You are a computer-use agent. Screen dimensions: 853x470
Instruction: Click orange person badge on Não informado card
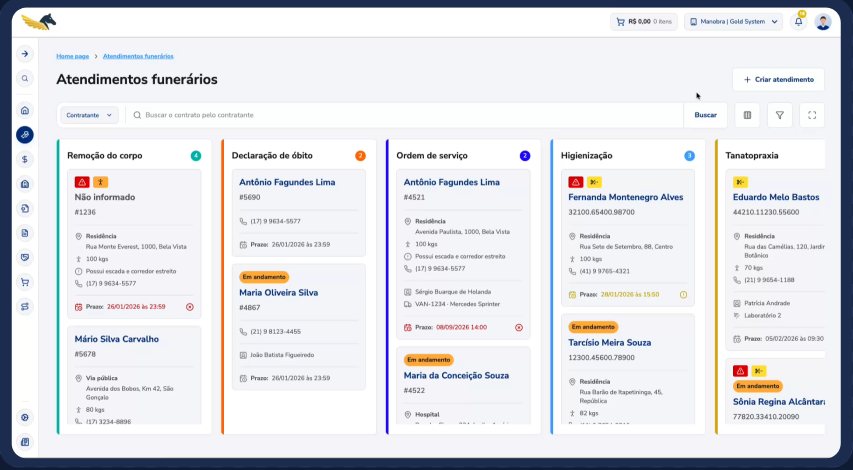(x=100, y=182)
